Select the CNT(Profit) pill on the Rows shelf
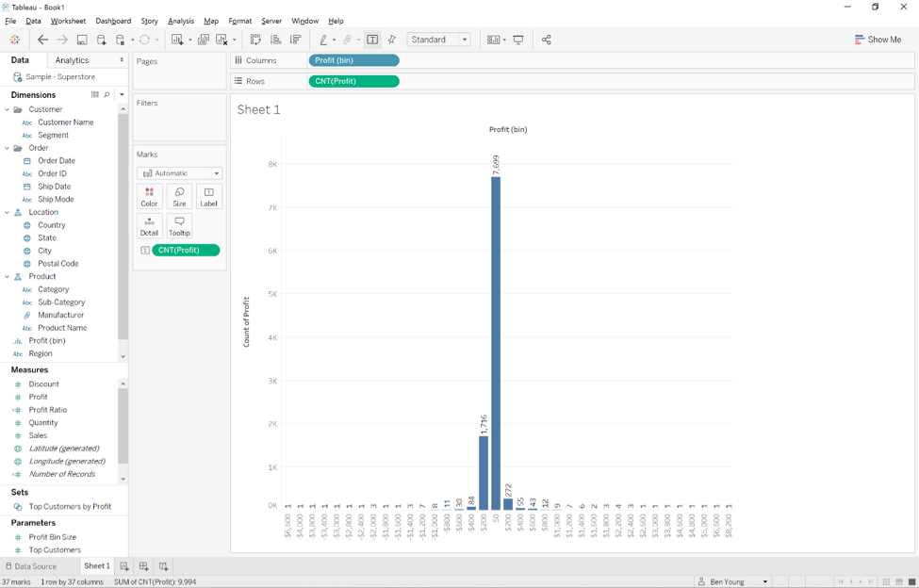Screen dimensions: 919x588 coord(356,80)
